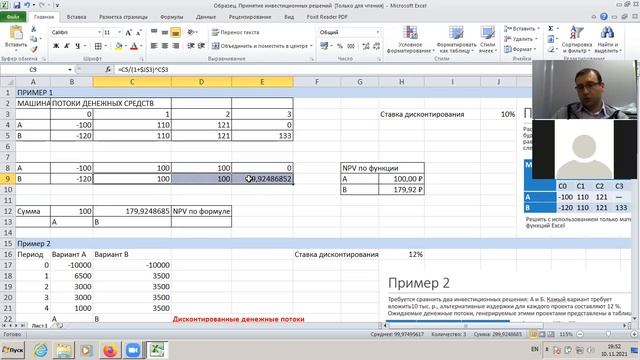The image size is (640, 360).
Task: Click the Clear eraser icon
Action: [x=551, y=49]
